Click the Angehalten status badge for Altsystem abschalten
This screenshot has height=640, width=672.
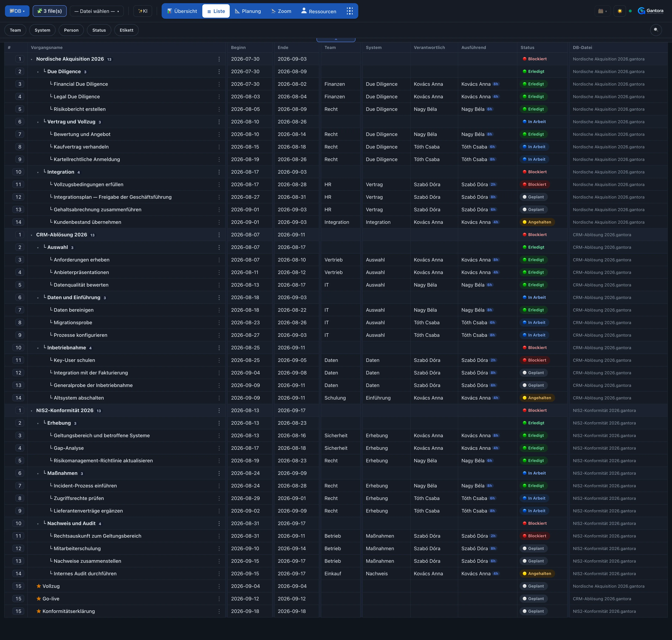click(537, 398)
